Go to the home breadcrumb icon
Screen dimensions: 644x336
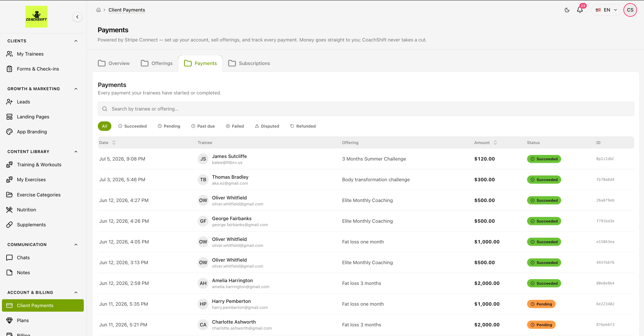99,10
